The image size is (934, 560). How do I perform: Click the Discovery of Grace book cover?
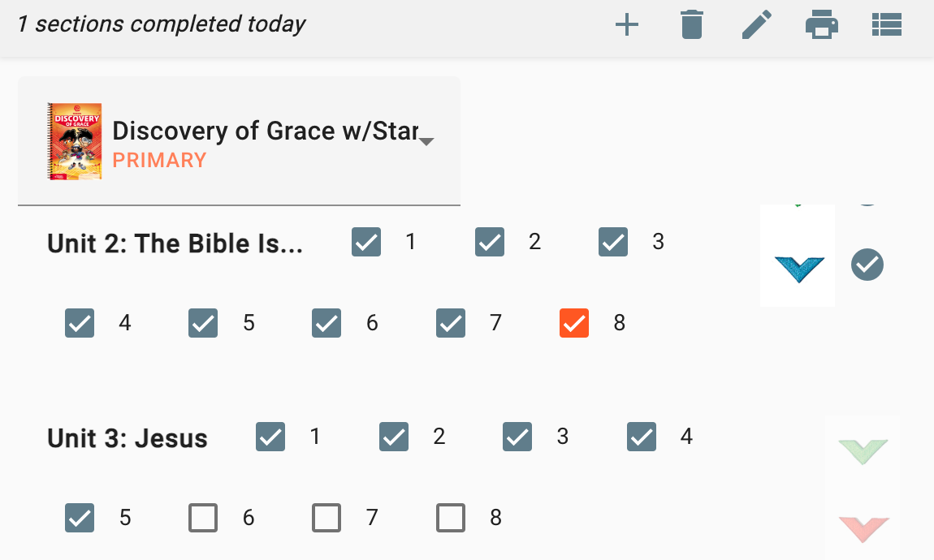coord(75,141)
